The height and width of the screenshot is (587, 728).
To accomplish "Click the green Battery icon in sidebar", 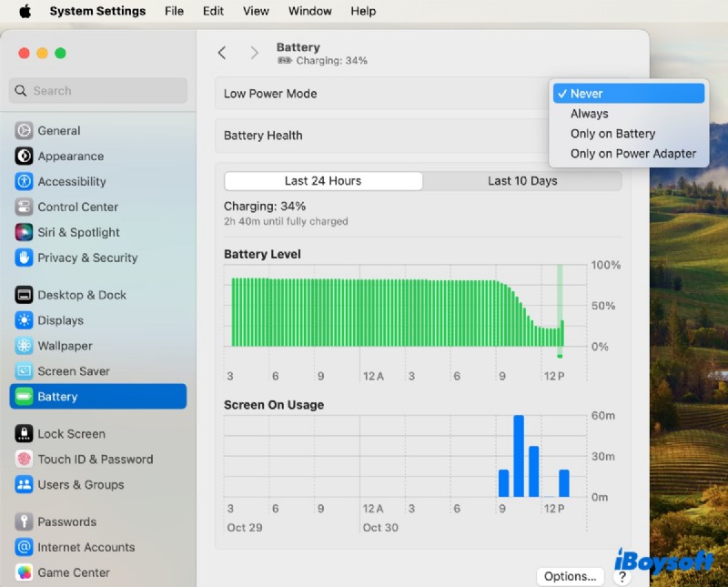I will click(x=24, y=397).
